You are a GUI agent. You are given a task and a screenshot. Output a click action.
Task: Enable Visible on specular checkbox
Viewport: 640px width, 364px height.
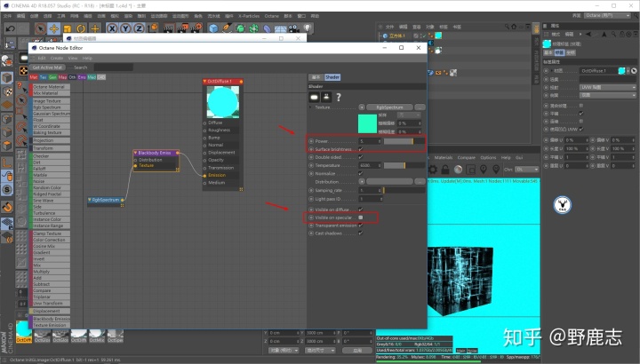coord(360,218)
